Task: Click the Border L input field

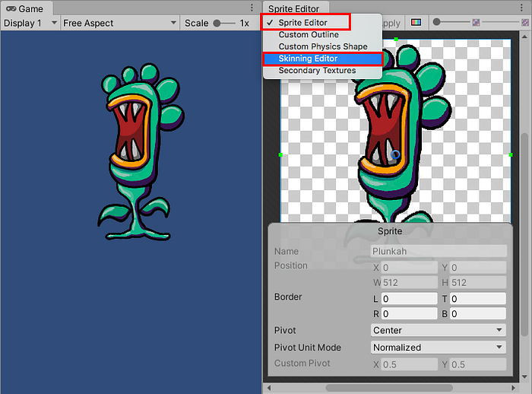Action: 409,299
